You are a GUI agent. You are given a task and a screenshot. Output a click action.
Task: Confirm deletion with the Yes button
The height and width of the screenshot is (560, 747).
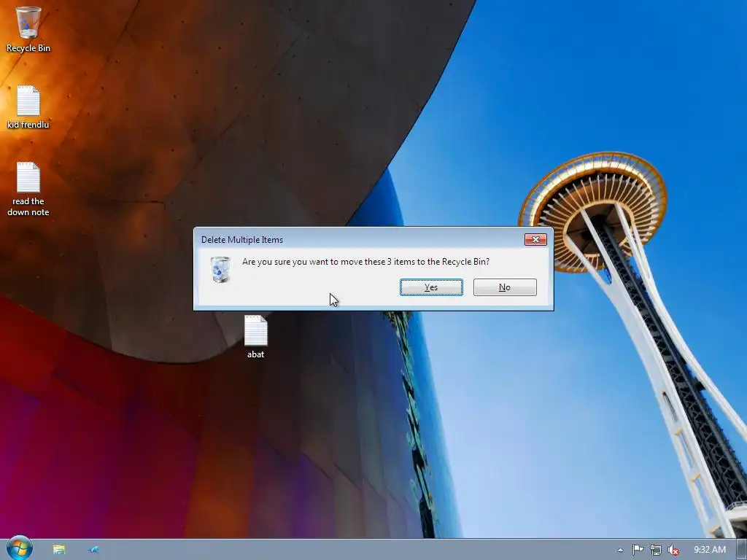coord(431,287)
